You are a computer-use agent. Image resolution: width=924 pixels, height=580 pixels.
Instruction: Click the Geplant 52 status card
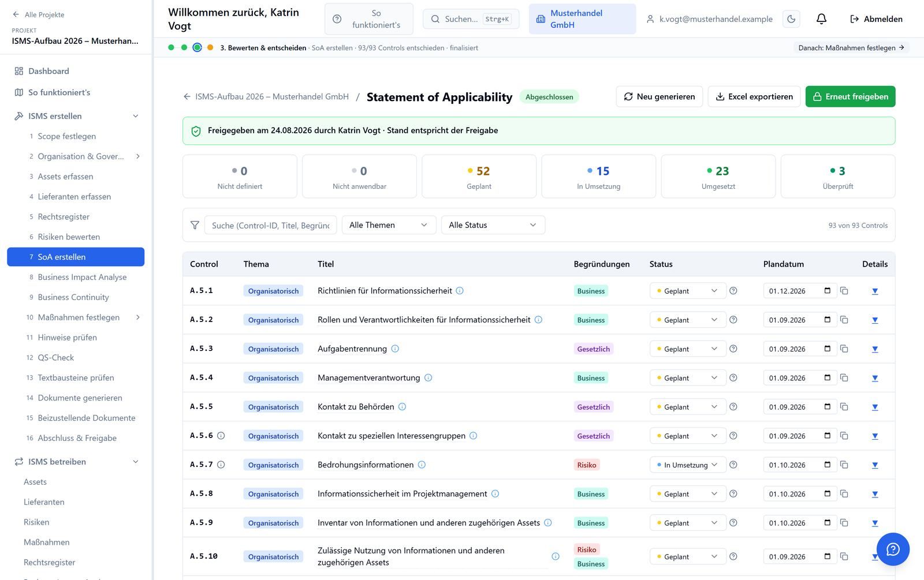[479, 177]
